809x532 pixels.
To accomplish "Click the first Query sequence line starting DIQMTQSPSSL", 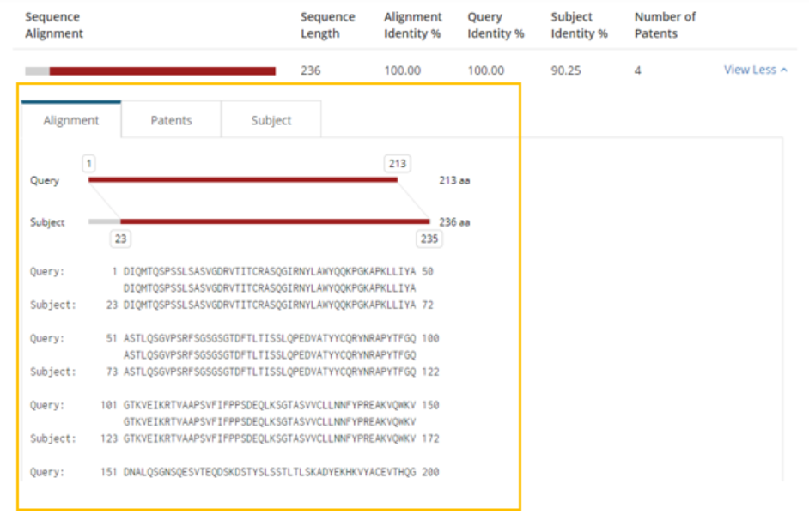I will (x=270, y=271).
